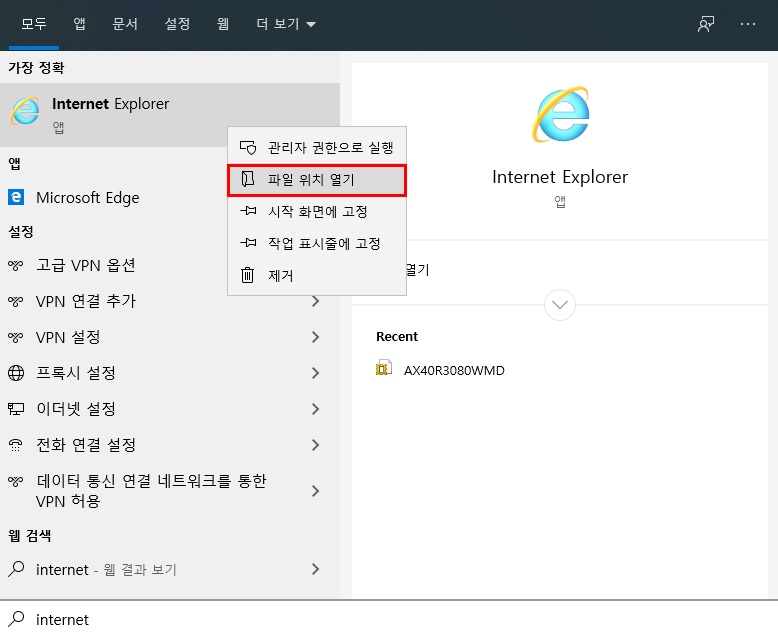Click the trash icon beside 제거
Viewport: 778px width, 636px height.
[247, 275]
